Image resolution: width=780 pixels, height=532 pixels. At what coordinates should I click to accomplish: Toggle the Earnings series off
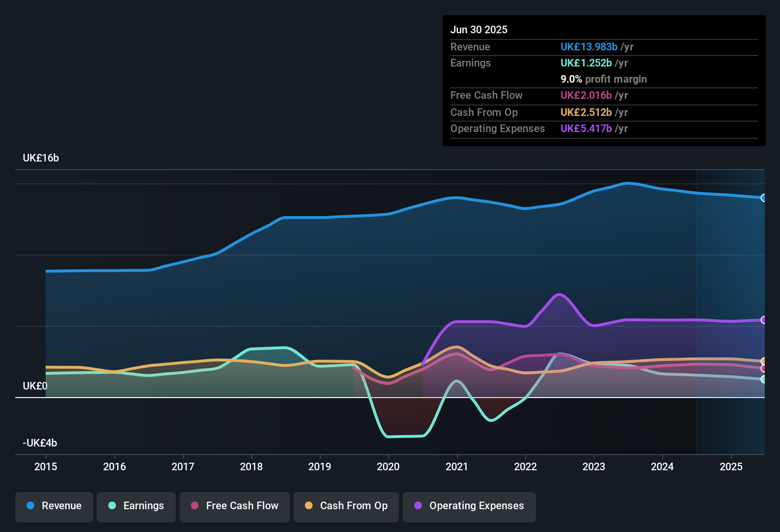click(136, 506)
